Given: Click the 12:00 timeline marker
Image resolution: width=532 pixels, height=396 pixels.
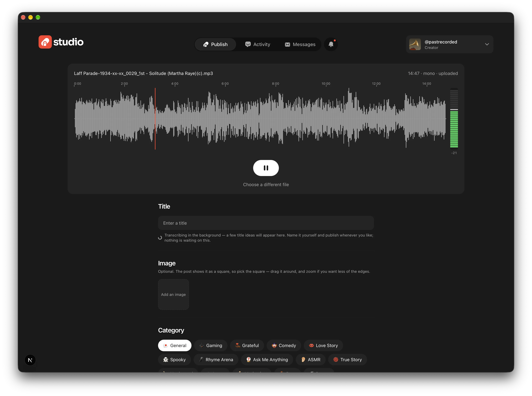Looking at the screenshot, I should pos(376,84).
